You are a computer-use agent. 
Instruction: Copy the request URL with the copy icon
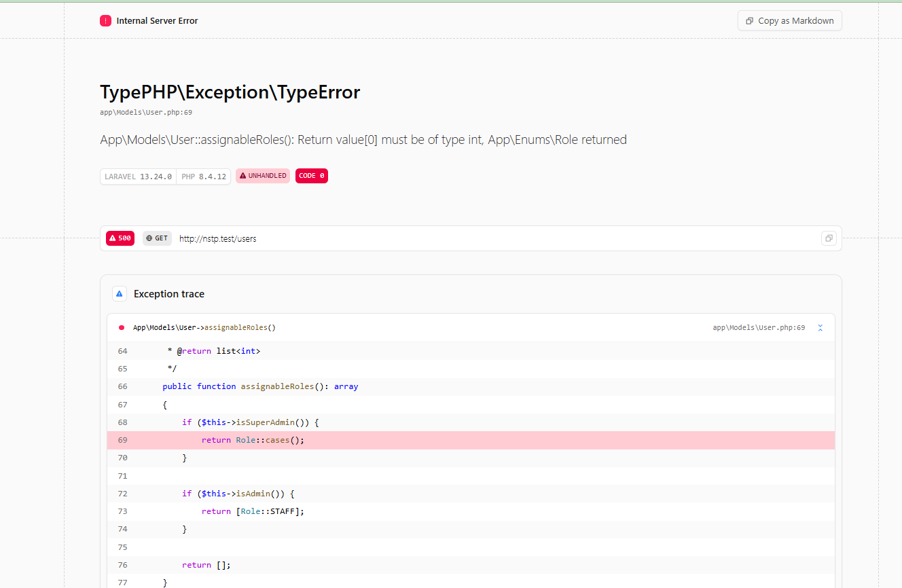coord(829,238)
